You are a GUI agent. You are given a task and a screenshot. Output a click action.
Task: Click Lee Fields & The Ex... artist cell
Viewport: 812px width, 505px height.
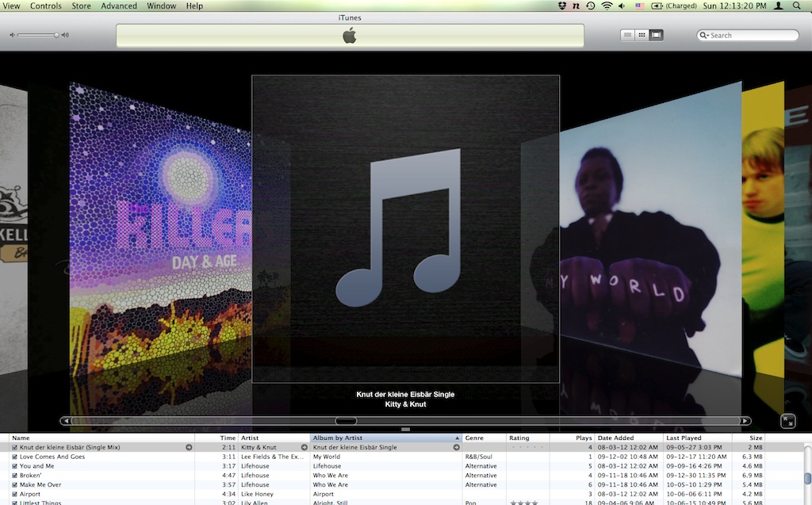273,457
